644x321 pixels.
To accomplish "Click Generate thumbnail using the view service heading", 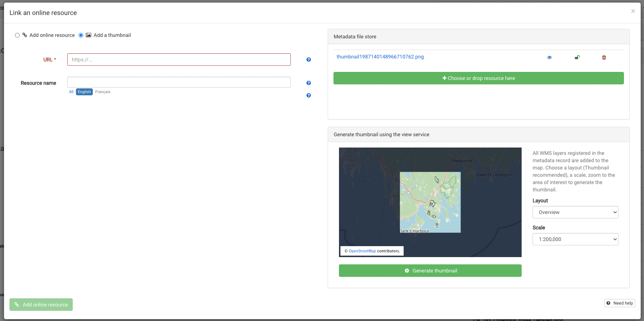I will 381,134.
